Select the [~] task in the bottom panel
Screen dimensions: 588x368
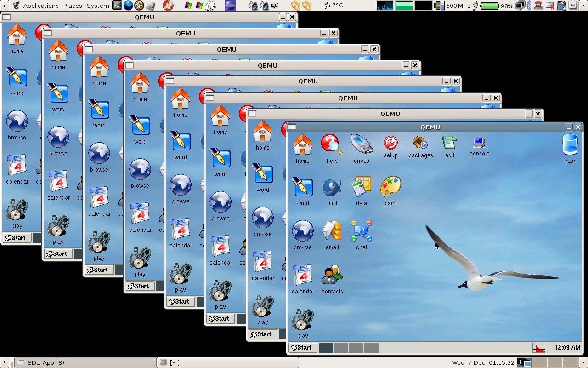pos(227,362)
